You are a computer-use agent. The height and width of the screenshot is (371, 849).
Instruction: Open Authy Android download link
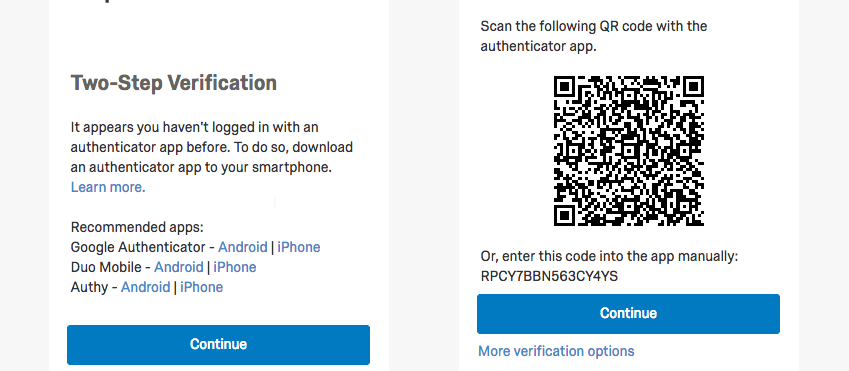pos(146,287)
